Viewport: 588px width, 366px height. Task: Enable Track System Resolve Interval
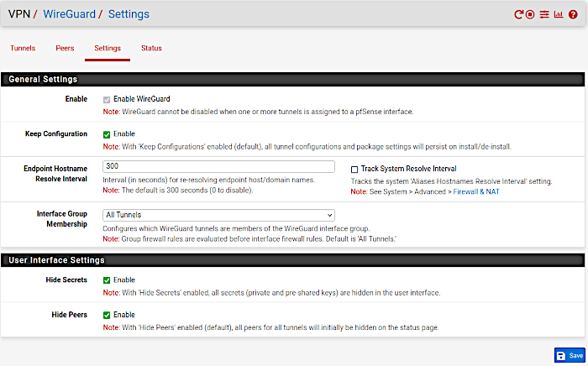354,169
